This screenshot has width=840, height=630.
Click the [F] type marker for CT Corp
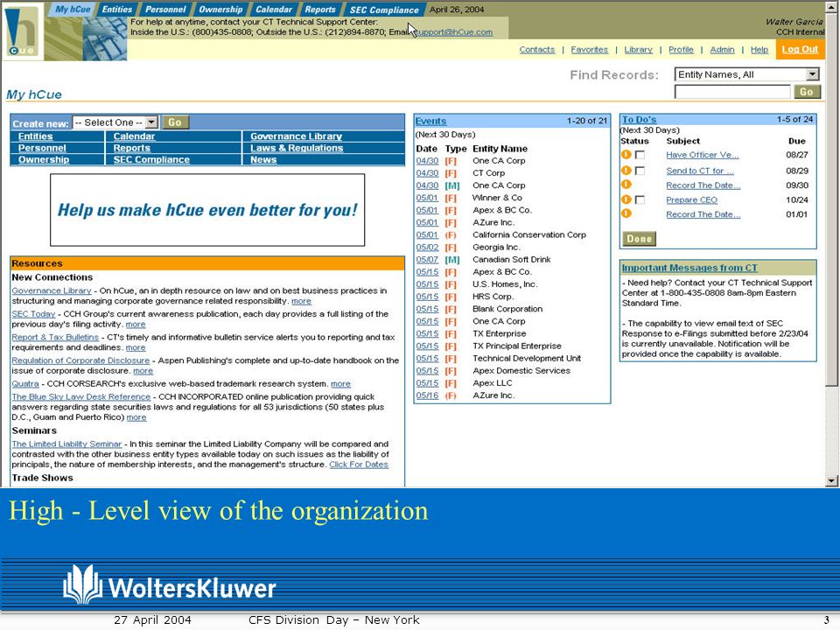(451, 173)
